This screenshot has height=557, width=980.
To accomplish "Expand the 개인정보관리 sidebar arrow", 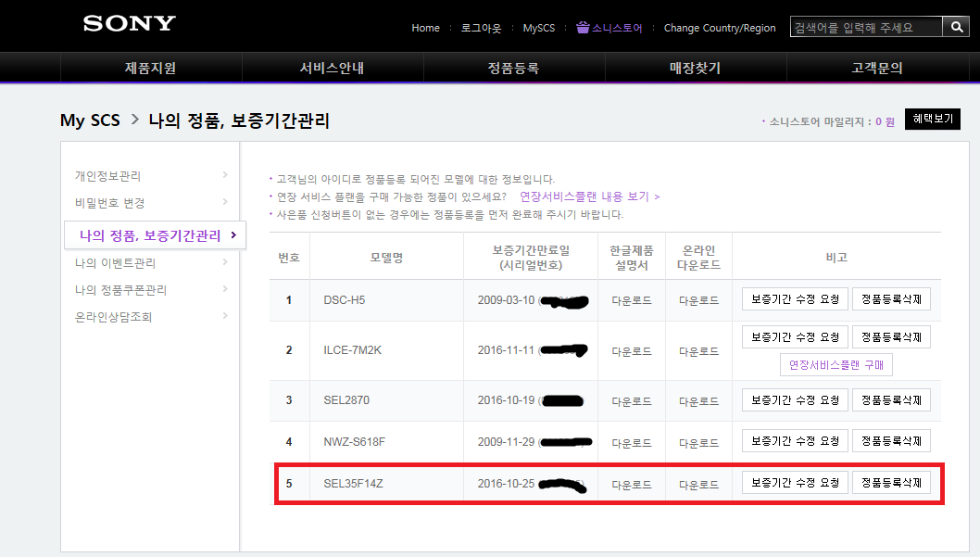I will point(225,175).
